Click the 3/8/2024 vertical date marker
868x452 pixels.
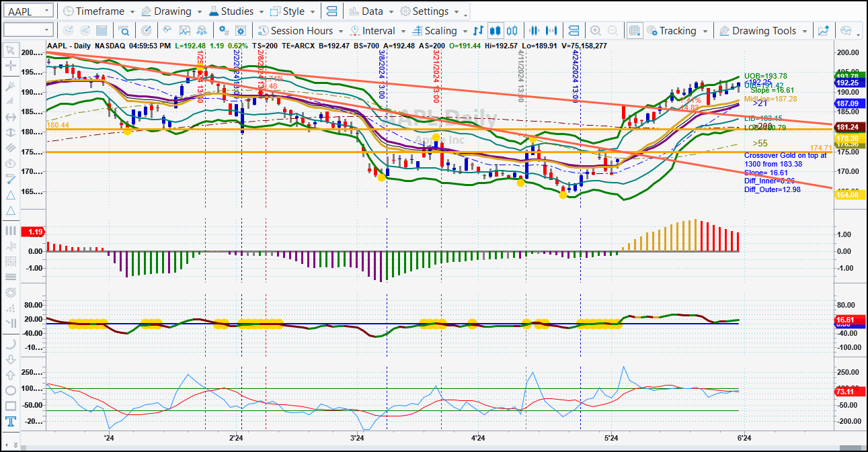click(381, 75)
